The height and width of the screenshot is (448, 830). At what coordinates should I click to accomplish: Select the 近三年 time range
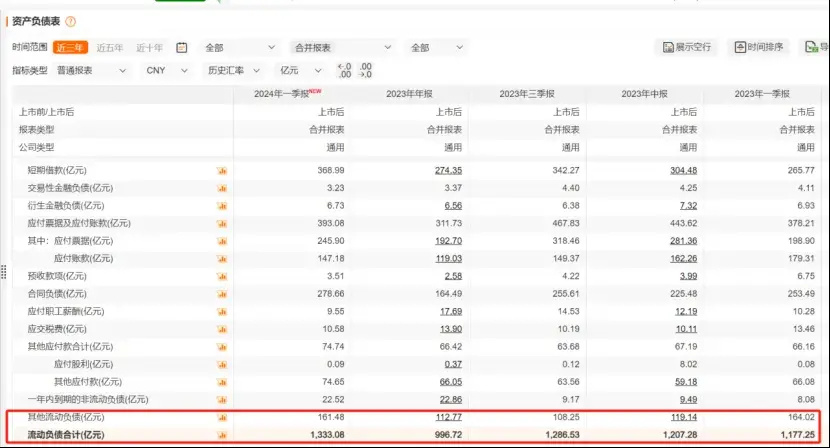pos(70,48)
